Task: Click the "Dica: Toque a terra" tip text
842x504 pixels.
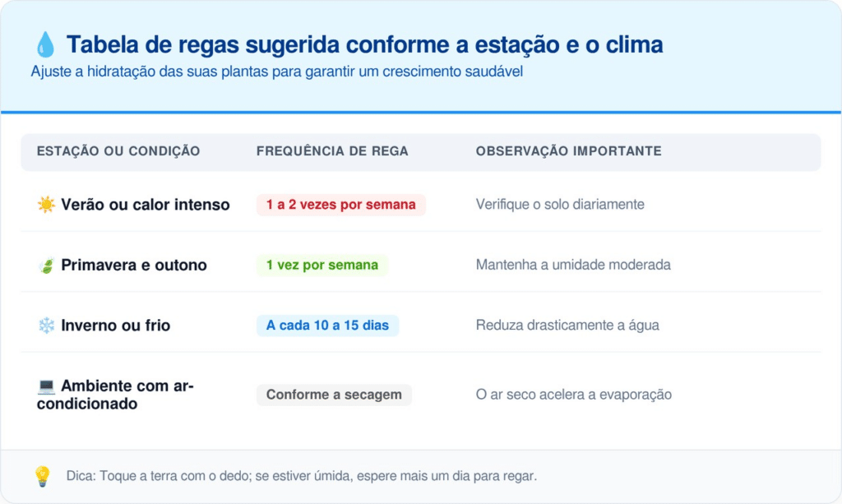Action: point(301,476)
